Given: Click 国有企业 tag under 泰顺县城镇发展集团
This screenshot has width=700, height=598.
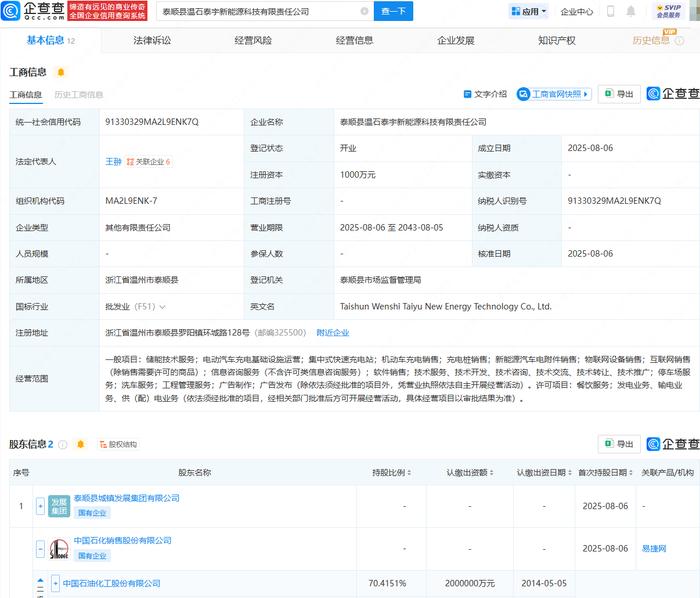Looking at the screenshot, I should point(92,513).
